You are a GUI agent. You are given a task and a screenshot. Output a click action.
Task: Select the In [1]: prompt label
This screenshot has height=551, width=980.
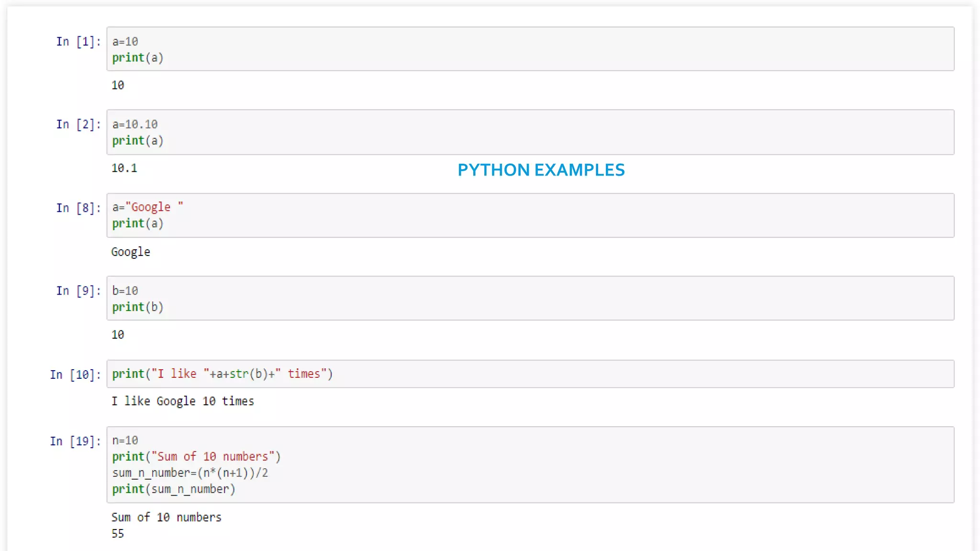[x=78, y=42]
